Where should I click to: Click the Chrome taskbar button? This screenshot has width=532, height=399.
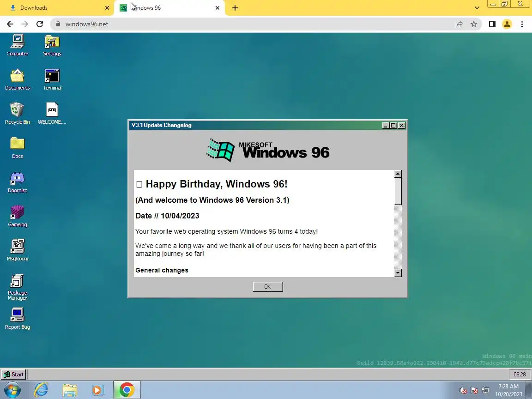point(127,390)
